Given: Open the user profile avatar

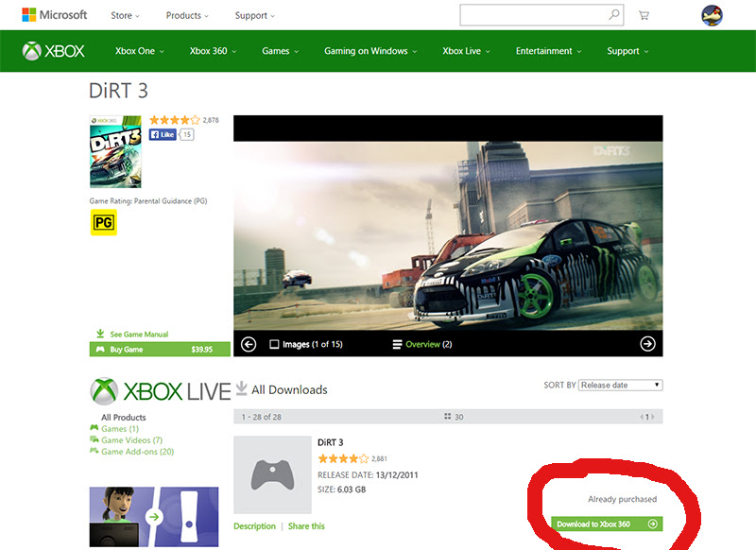Looking at the screenshot, I should pos(712,15).
